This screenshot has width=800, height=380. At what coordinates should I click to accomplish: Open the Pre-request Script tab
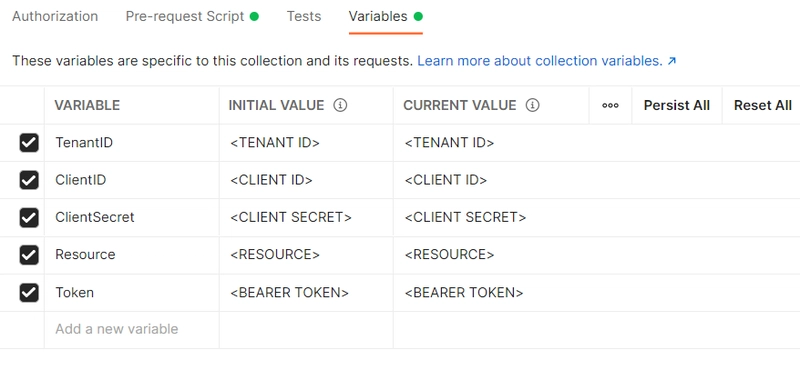[x=192, y=16]
